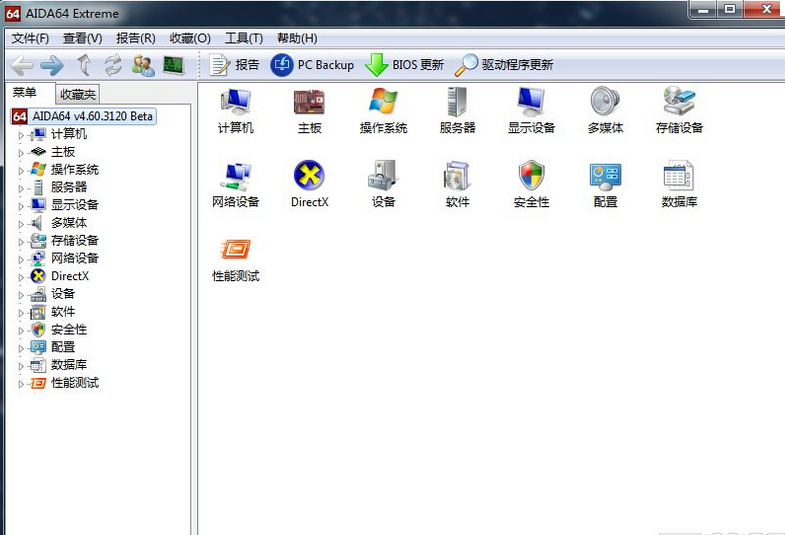Expand the 安全性 tree node arrow

point(21,331)
